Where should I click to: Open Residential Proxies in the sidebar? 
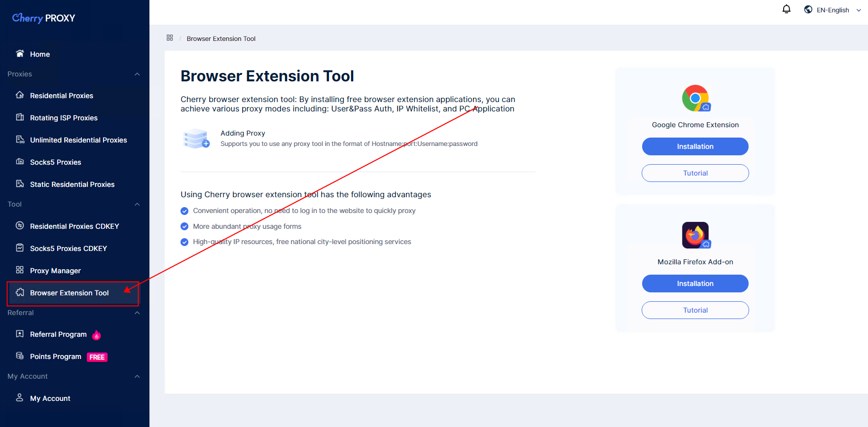62,96
